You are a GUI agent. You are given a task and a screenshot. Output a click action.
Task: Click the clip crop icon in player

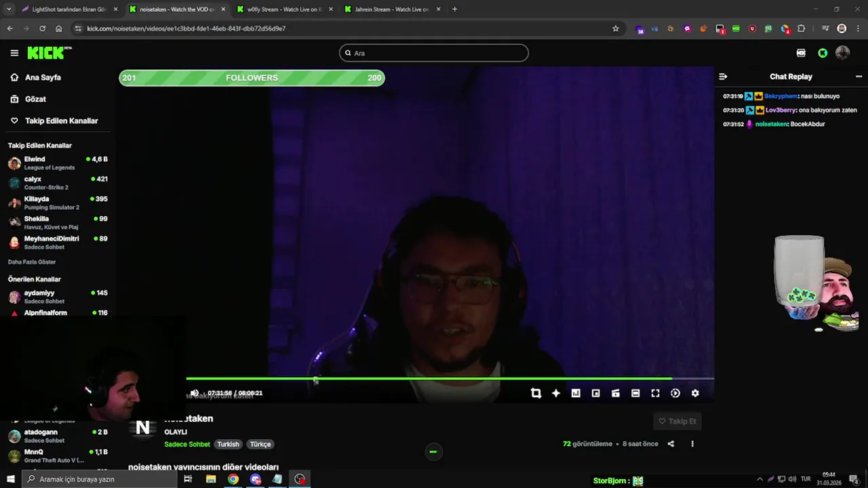click(536, 393)
